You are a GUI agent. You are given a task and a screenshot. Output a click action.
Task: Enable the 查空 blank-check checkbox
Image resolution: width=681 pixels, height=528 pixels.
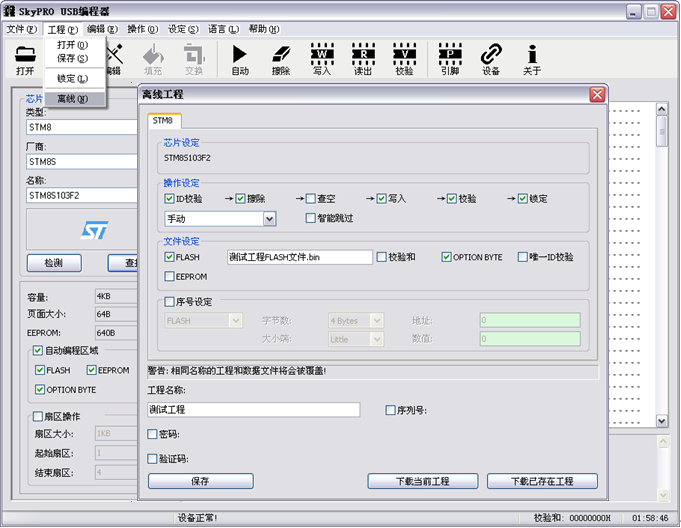(311, 199)
